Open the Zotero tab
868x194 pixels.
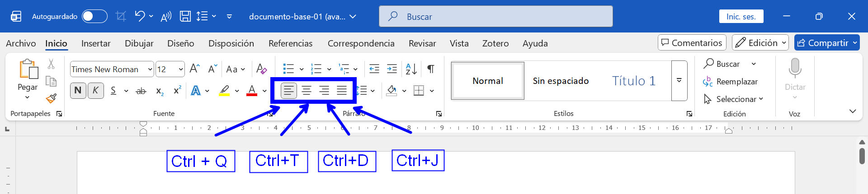coord(495,43)
